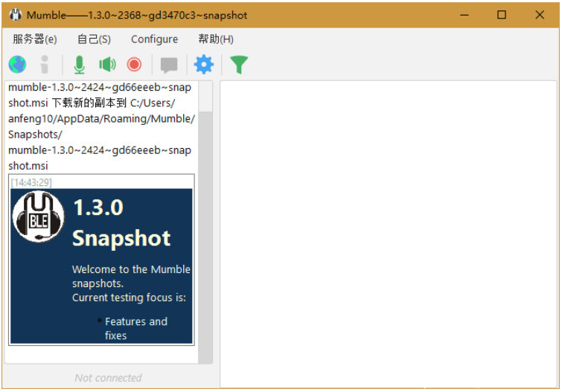The height and width of the screenshot is (392, 562).
Task: Open the 服务器(e) menu
Action: 35,39
